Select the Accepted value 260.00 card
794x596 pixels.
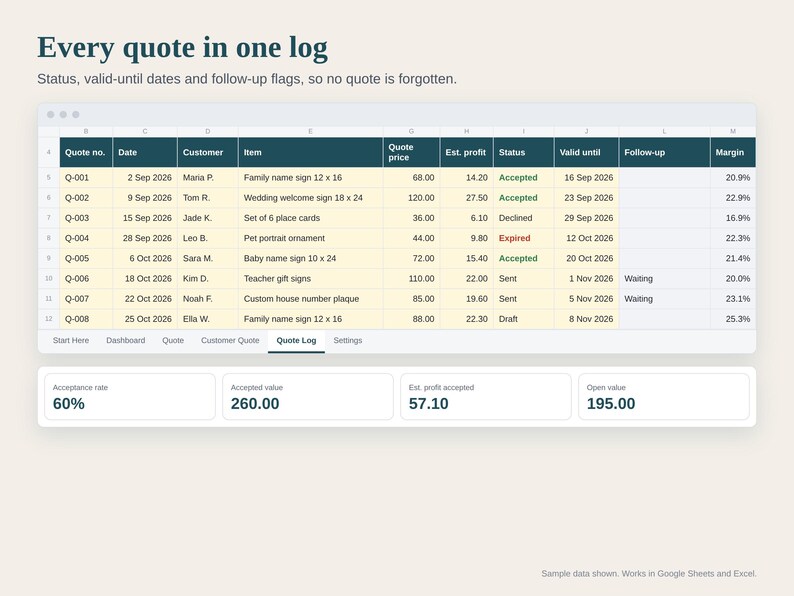pos(308,397)
